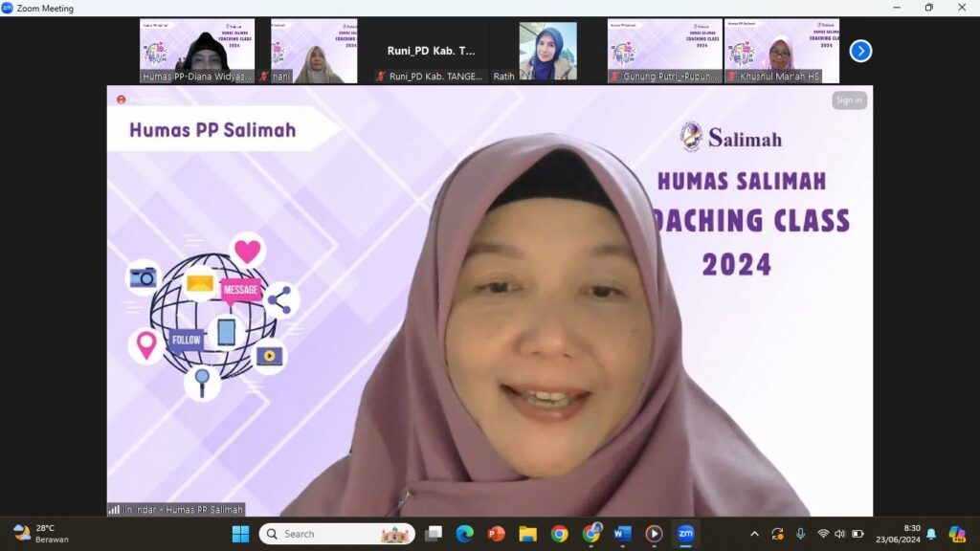The image size is (980, 551).
Task: Open Task View from the taskbar
Action: tap(434, 534)
